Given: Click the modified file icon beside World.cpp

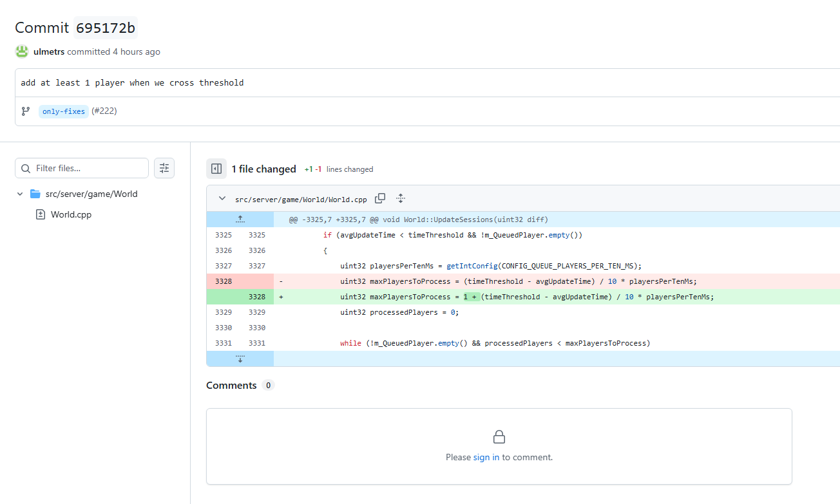Looking at the screenshot, I should point(41,214).
